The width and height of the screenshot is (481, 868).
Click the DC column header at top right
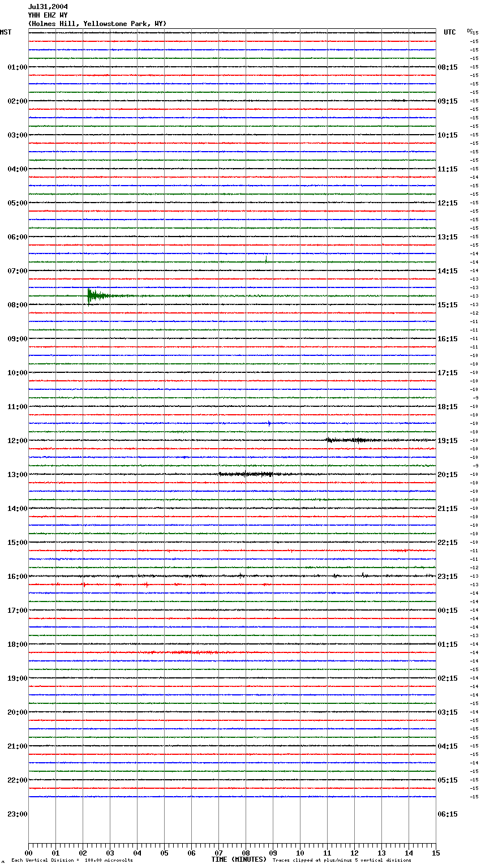pos(470,31)
